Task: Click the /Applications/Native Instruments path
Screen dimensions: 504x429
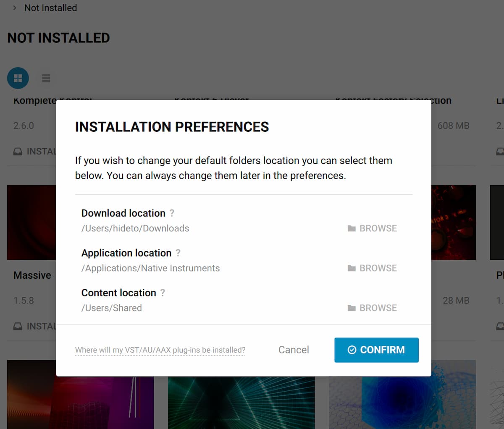Action: click(x=150, y=268)
